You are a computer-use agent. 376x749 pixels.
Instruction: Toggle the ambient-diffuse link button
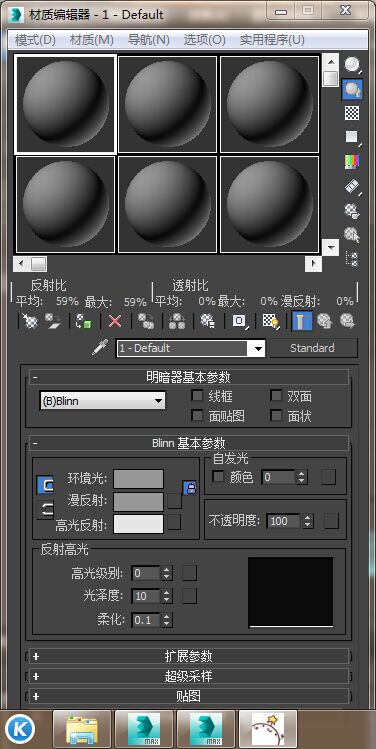point(45,485)
